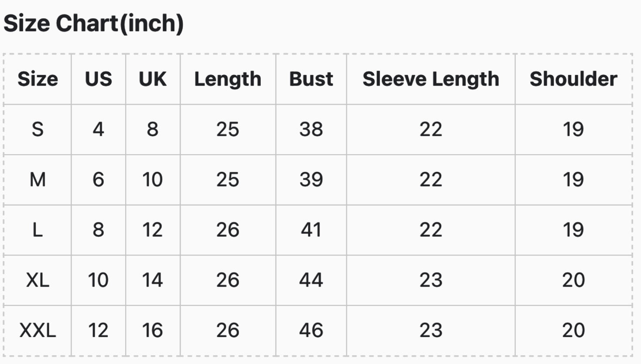Select the Length column header
This screenshot has width=641, height=364.
coord(228,79)
